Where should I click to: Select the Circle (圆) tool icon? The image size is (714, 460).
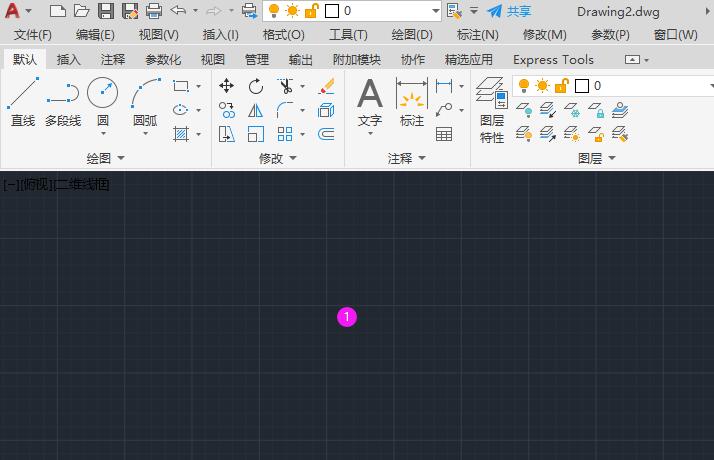click(x=102, y=92)
